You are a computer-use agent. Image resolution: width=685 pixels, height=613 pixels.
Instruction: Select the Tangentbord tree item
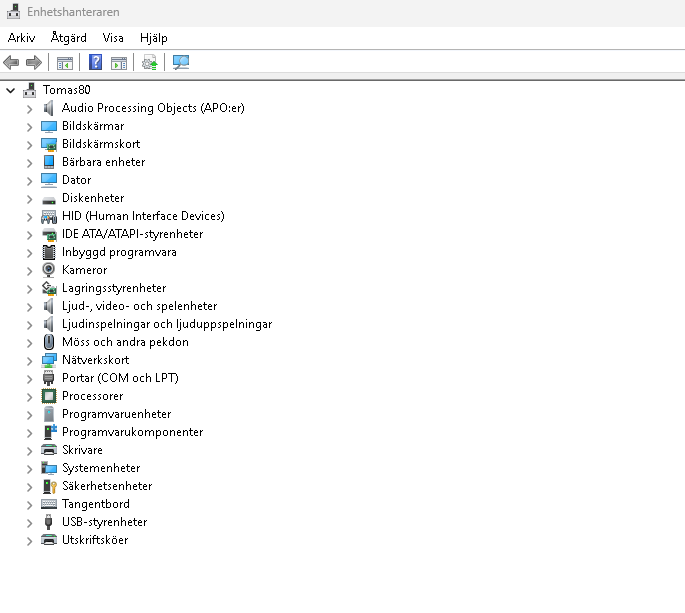tap(96, 504)
